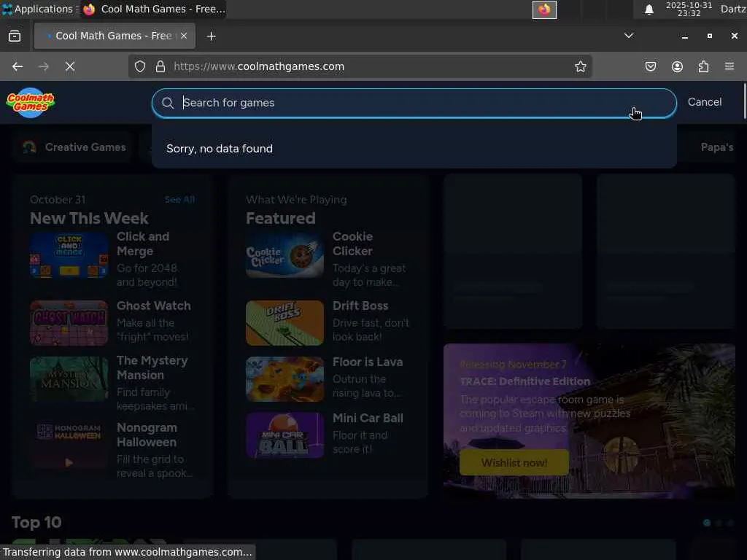Open the Floor is Lava thumbnail
The width and height of the screenshot is (747, 560).
tap(285, 379)
